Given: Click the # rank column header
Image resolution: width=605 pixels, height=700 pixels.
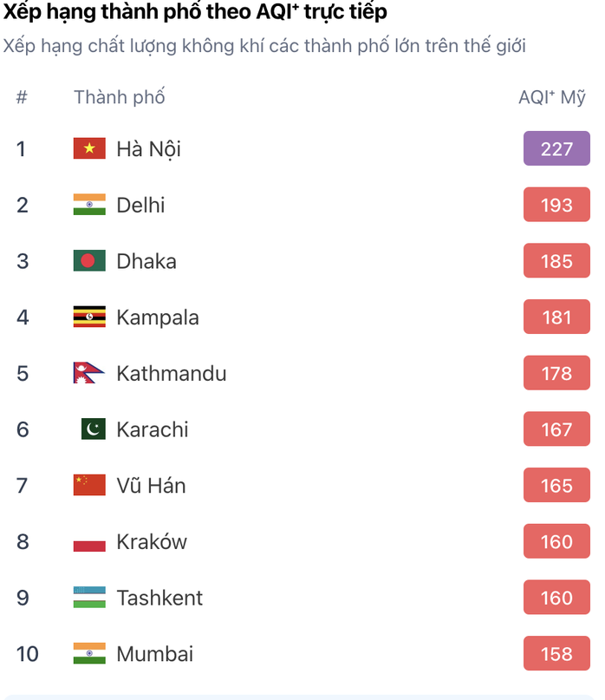Looking at the screenshot, I should point(22,97).
